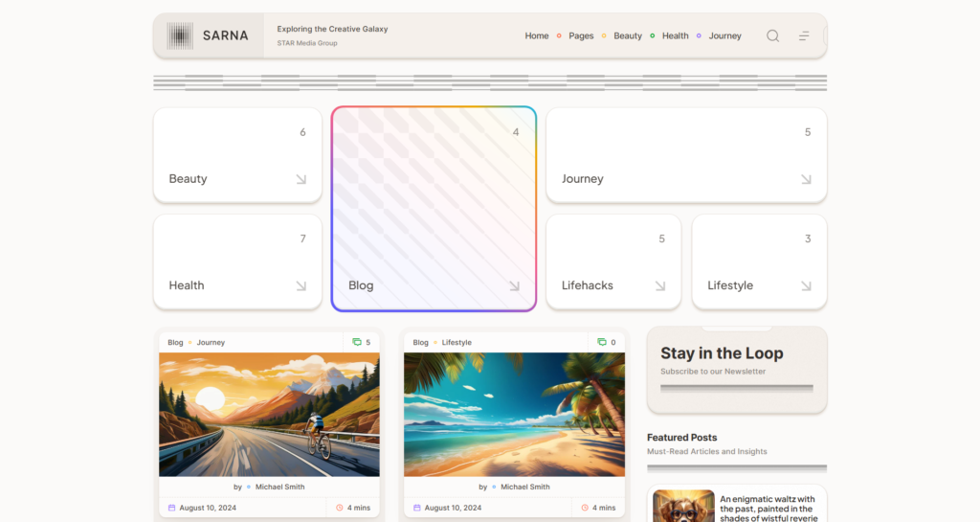Open the Lifestyle category card
The width and height of the screenshot is (980, 522).
click(x=759, y=261)
